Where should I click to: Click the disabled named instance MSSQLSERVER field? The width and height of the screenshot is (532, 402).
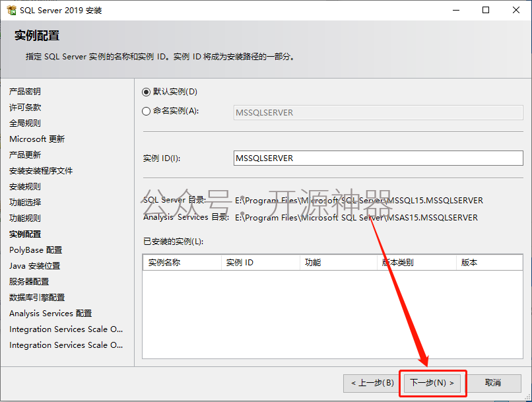[x=378, y=113]
